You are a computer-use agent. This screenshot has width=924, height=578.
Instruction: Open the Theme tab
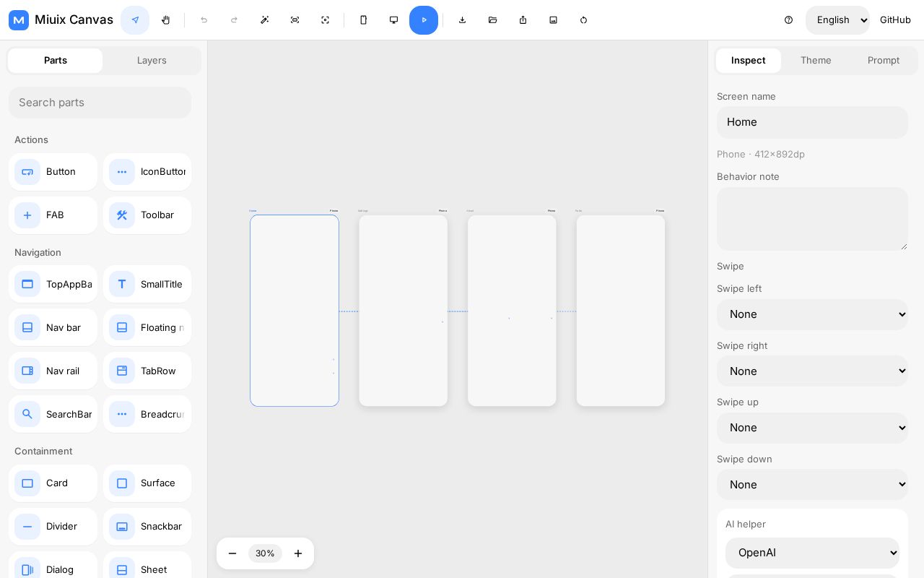tap(816, 61)
